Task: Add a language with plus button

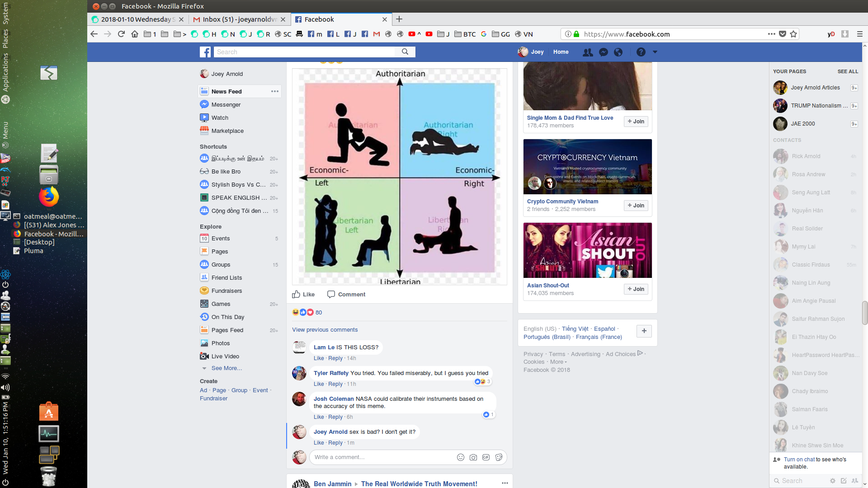Action: point(644,331)
